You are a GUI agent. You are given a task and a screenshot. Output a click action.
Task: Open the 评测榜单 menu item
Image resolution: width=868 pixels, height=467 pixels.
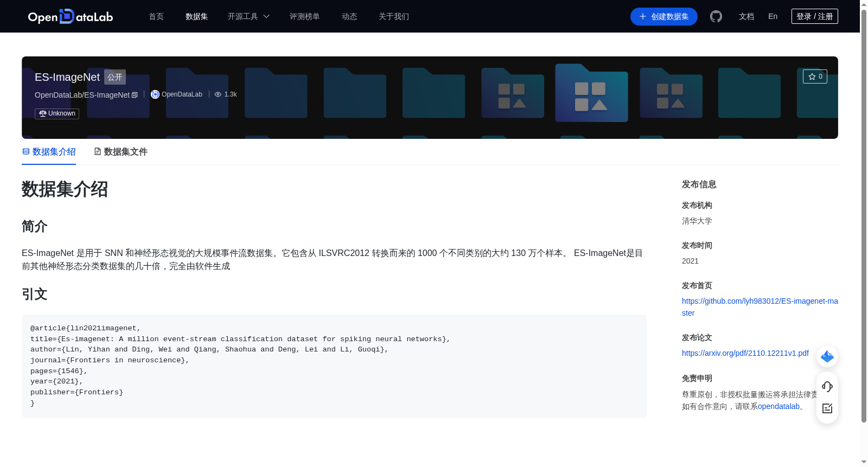[x=305, y=16]
